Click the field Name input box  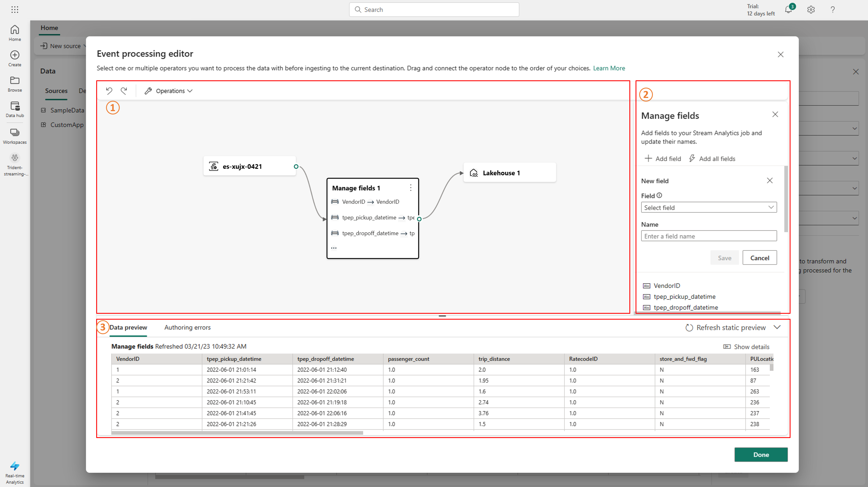[x=709, y=236]
